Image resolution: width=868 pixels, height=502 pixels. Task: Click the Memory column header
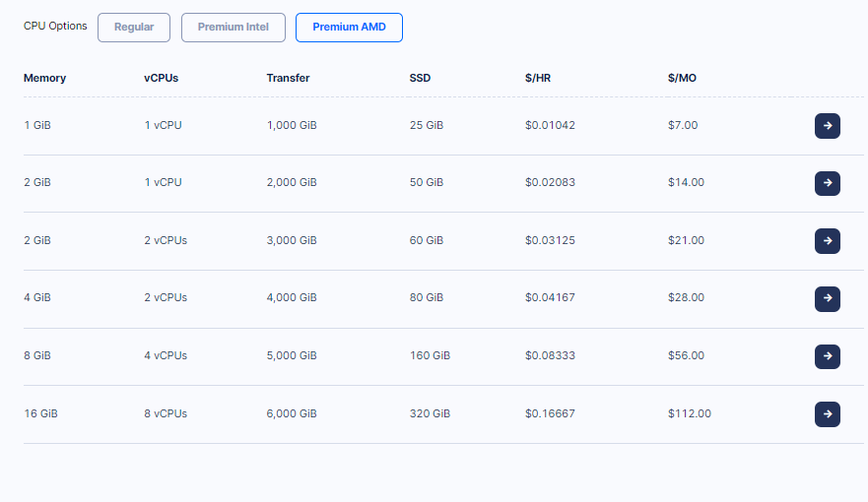click(x=45, y=78)
